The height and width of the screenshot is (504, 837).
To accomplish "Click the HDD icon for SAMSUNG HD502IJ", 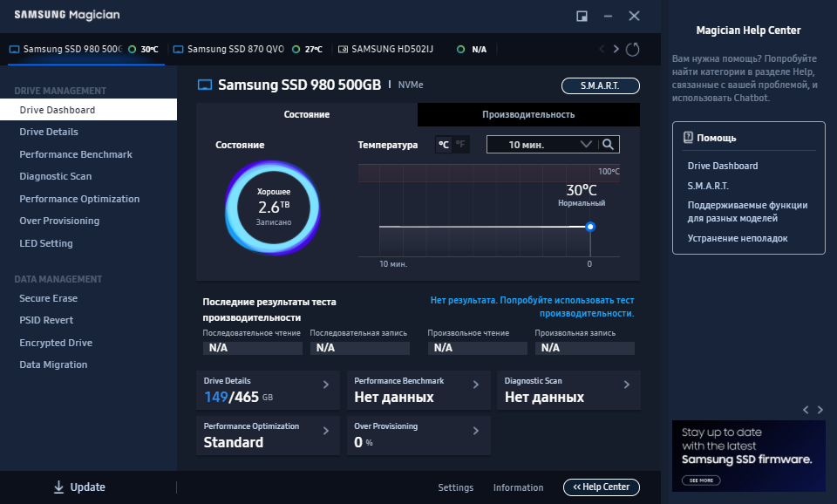I will pyautogui.click(x=344, y=49).
